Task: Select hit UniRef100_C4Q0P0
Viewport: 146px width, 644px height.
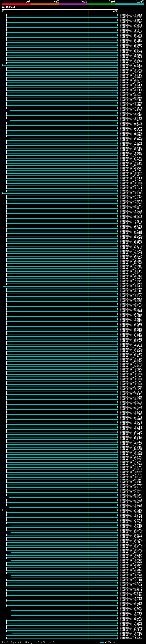Action: tap(131, 334)
